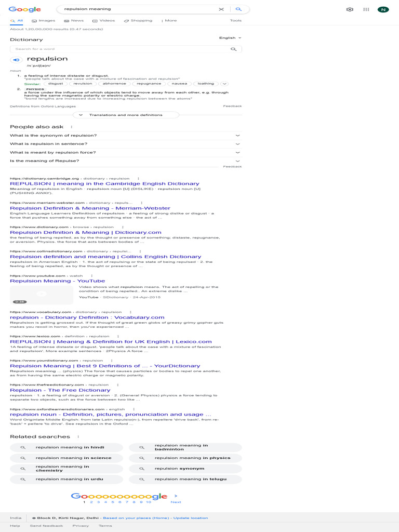The width and height of the screenshot is (399, 532).
Task: Open the options menu for Merriam-Webster result
Action: coord(141,203)
